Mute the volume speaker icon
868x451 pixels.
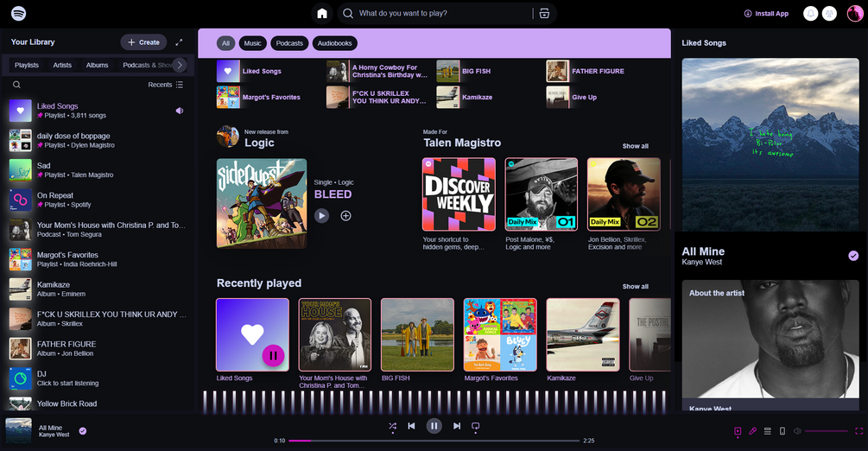(x=797, y=431)
